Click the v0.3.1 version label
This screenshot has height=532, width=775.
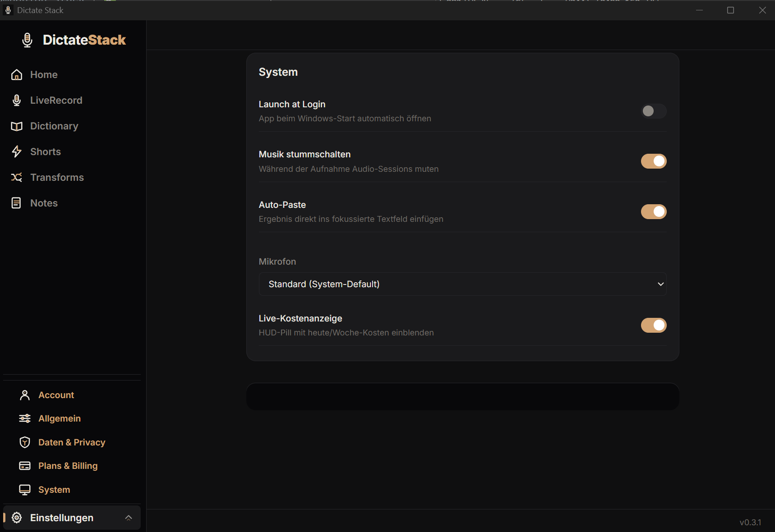click(750, 522)
